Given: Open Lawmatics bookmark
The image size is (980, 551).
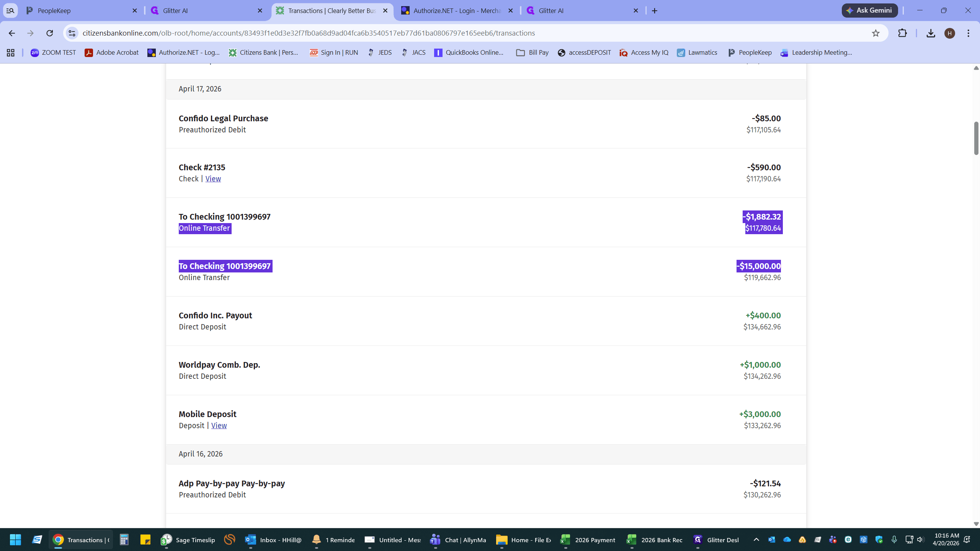Looking at the screenshot, I should pos(697,53).
